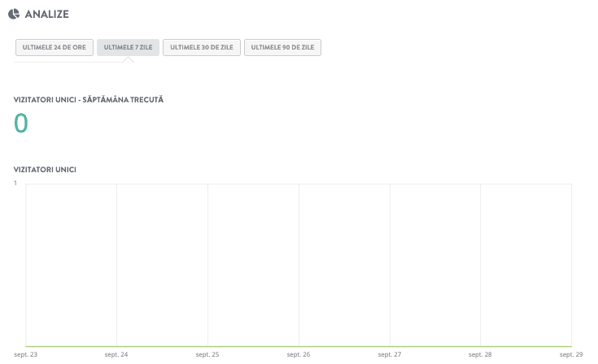The height and width of the screenshot is (364, 598).
Task: Click the large green 0 visitor count
Action: coord(21,123)
